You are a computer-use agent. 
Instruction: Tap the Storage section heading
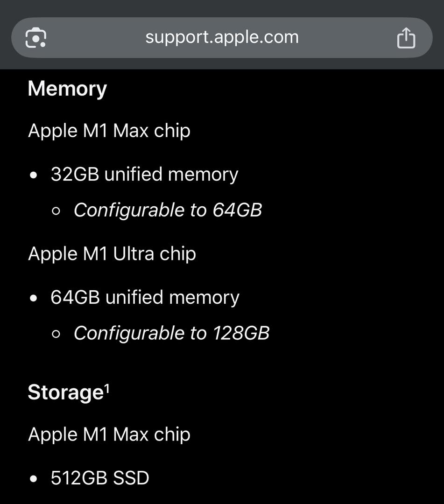point(65,392)
